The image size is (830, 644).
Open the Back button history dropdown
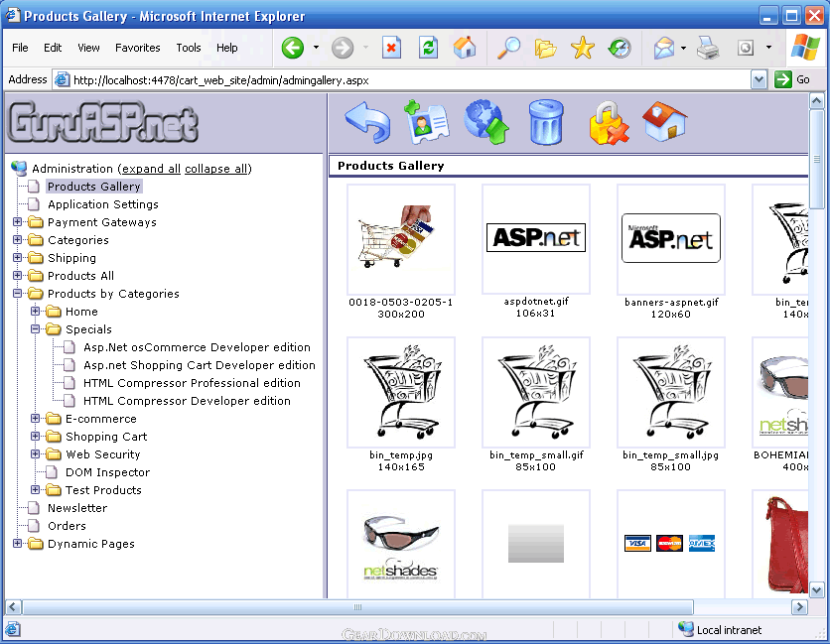tap(316, 48)
